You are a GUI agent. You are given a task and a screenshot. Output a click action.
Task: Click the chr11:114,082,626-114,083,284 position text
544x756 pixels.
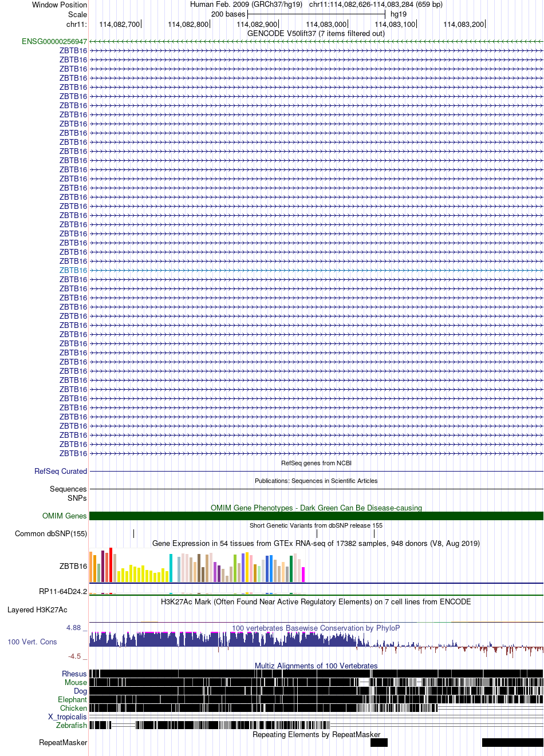point(376,5)
